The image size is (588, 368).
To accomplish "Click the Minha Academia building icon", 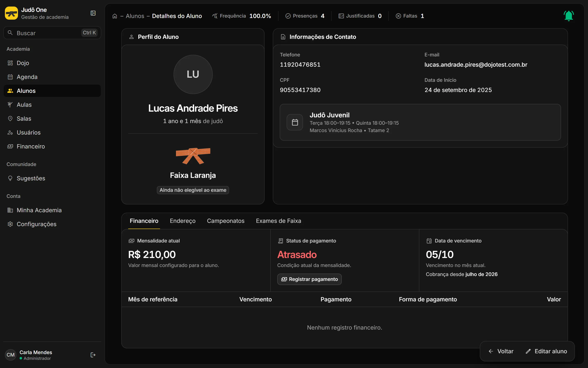I will 10,210.
